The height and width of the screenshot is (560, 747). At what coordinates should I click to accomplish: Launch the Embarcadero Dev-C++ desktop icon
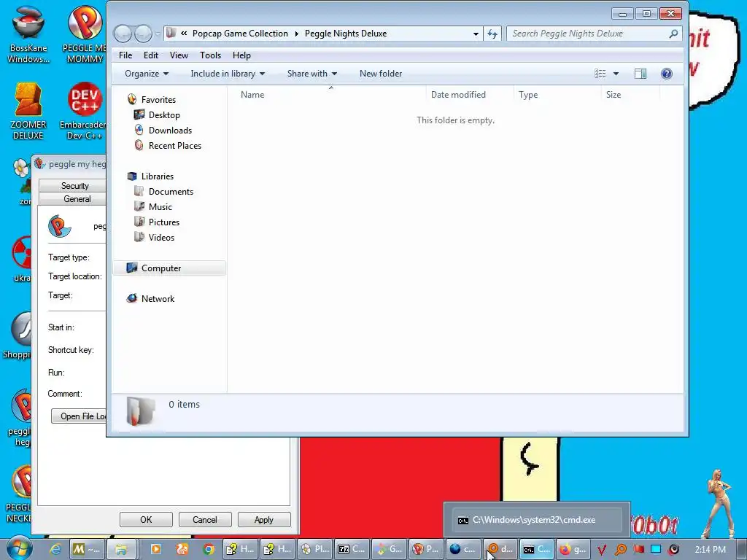[x=84, y=111]
